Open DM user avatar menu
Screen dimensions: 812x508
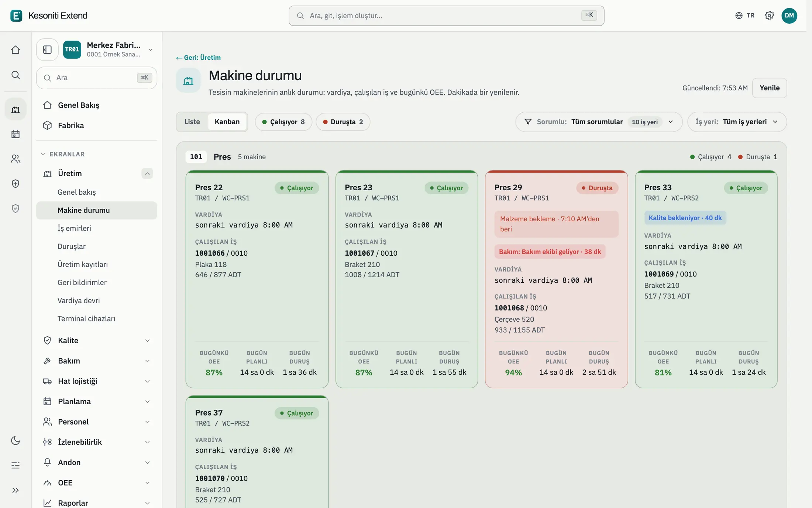click(789, 16)
